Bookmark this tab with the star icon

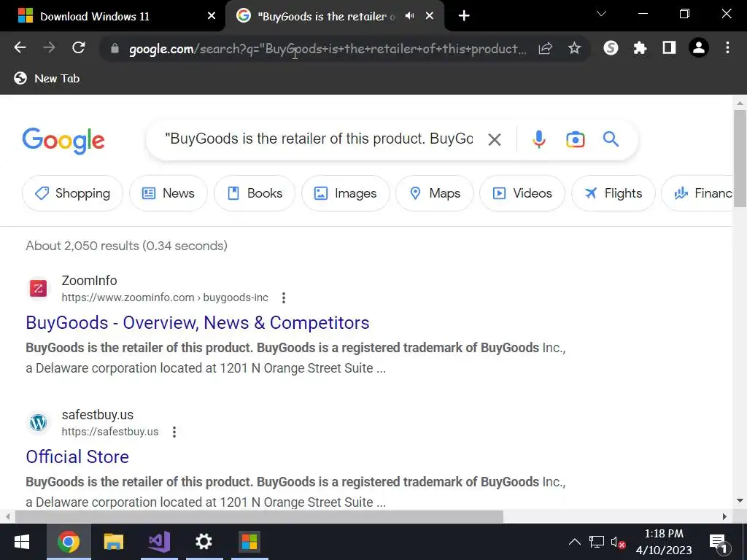pyautogui.click(x=575, y=48)
